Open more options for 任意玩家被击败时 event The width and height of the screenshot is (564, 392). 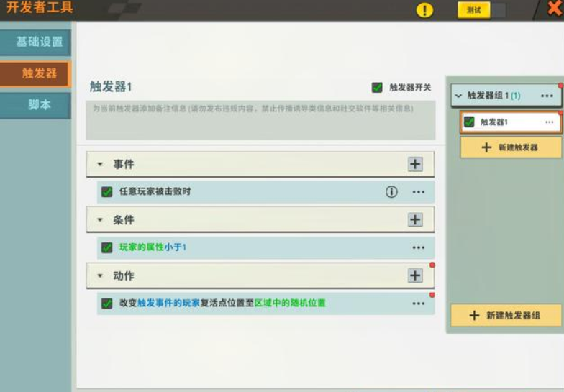coord(419,192)
